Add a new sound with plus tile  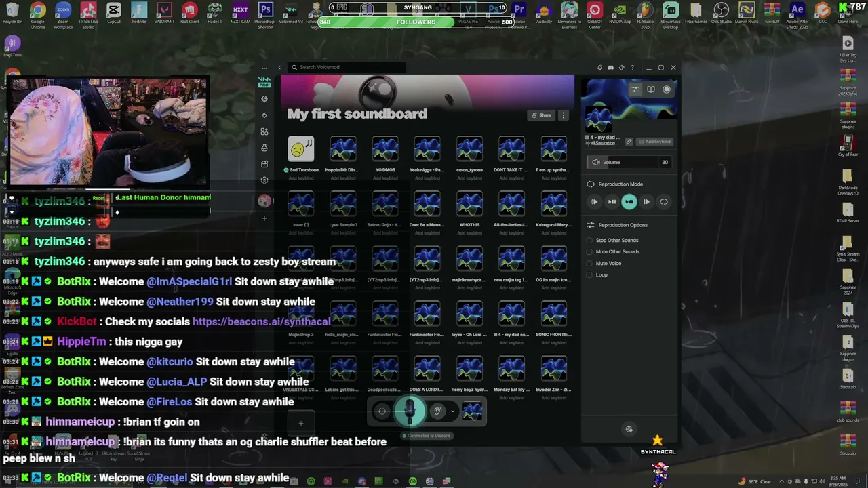pyautogui.click(x=301, y=424)
